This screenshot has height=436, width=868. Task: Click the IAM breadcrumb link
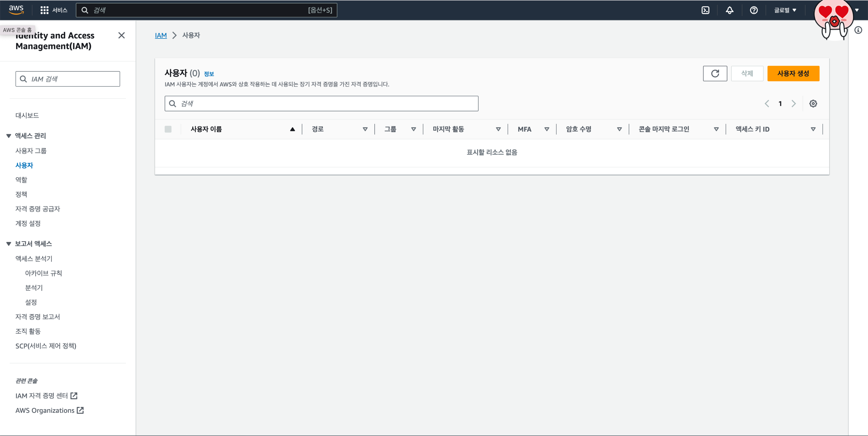(161, 35)
